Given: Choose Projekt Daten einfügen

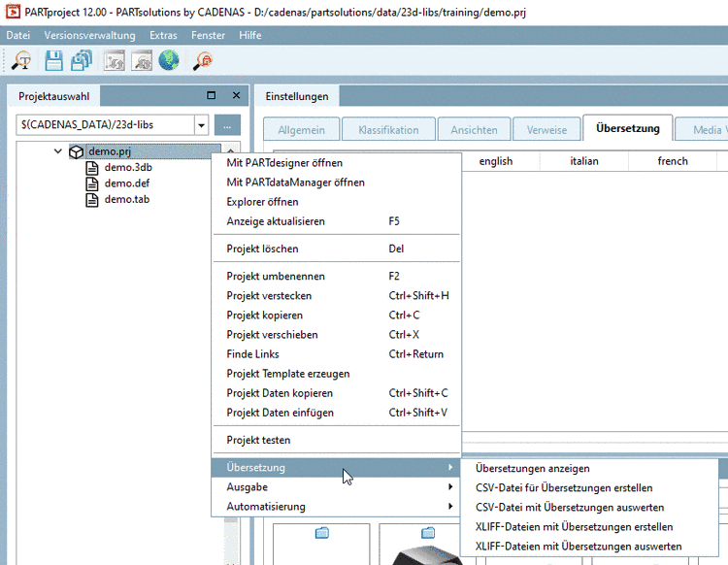Looking at the screenshot, I should (336, 413).
